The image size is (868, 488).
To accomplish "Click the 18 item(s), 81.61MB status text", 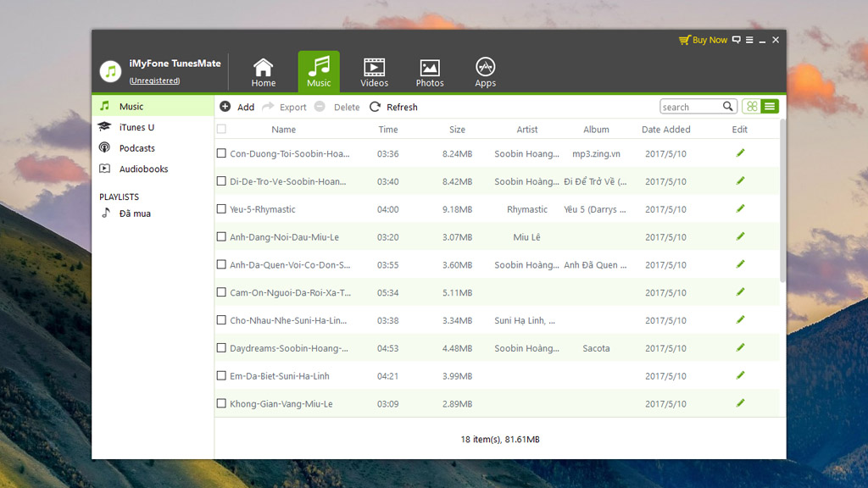I will click(500, 440).
